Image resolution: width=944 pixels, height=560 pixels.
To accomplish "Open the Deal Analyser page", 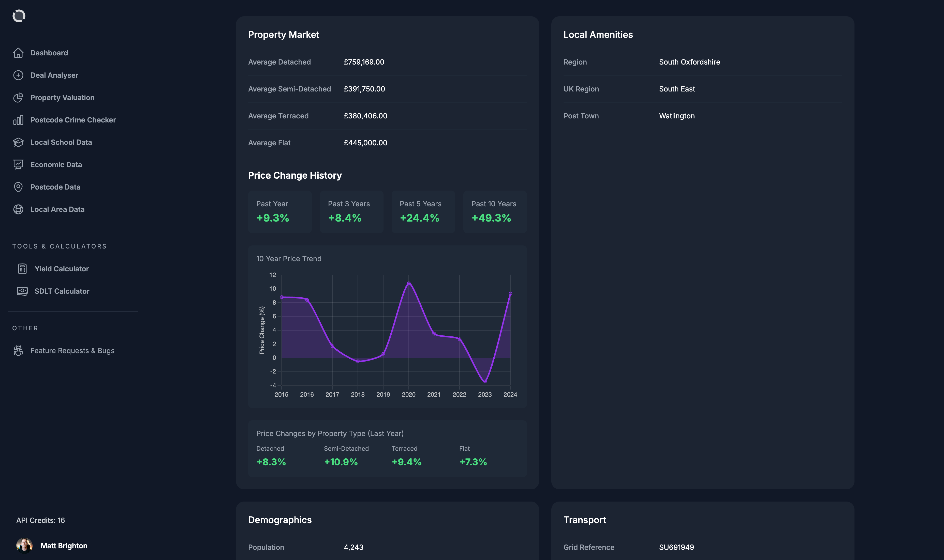I will pyautogui.click(x=54, y=75).
